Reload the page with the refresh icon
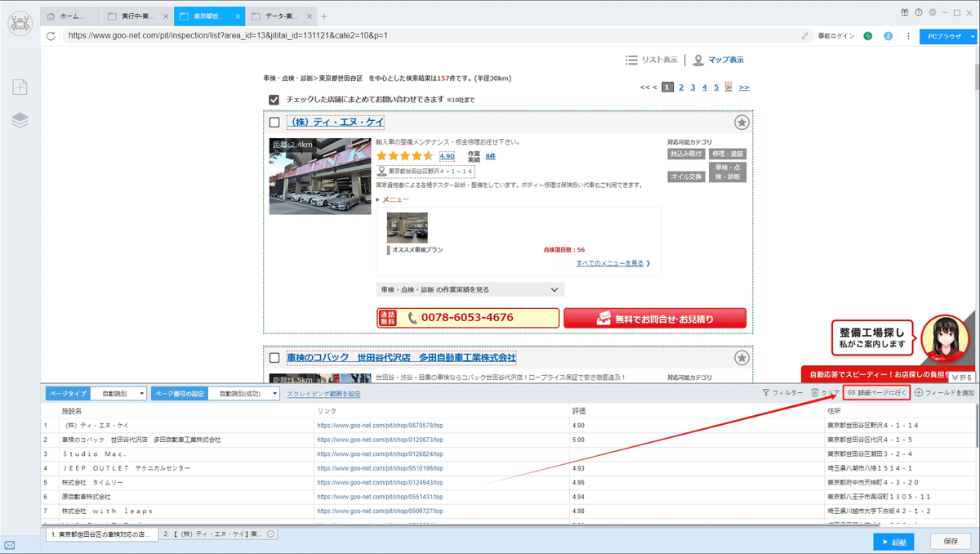 point(51,36)
